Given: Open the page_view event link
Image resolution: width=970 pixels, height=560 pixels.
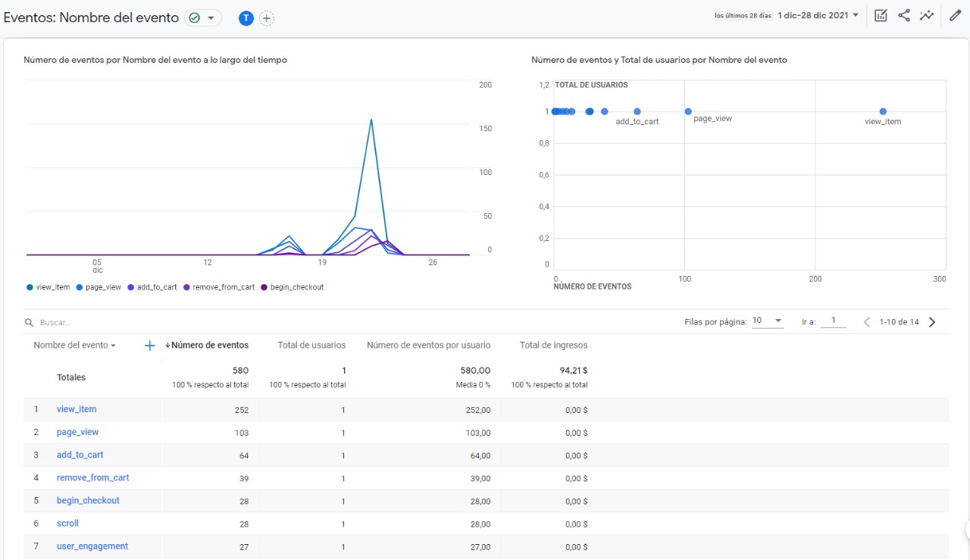Looking at the screenshot, I should pos(77,432).
